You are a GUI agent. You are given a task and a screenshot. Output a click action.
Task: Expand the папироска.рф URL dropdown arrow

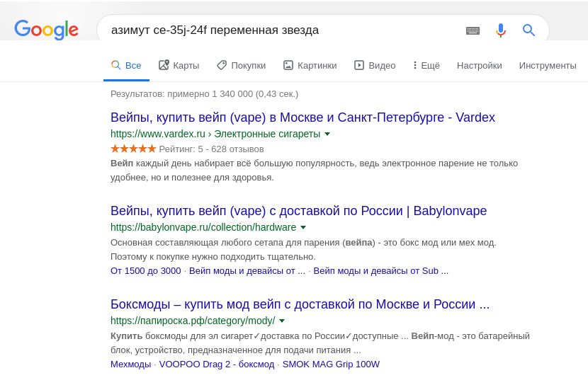pyautogui.click(x=282, y=321)
